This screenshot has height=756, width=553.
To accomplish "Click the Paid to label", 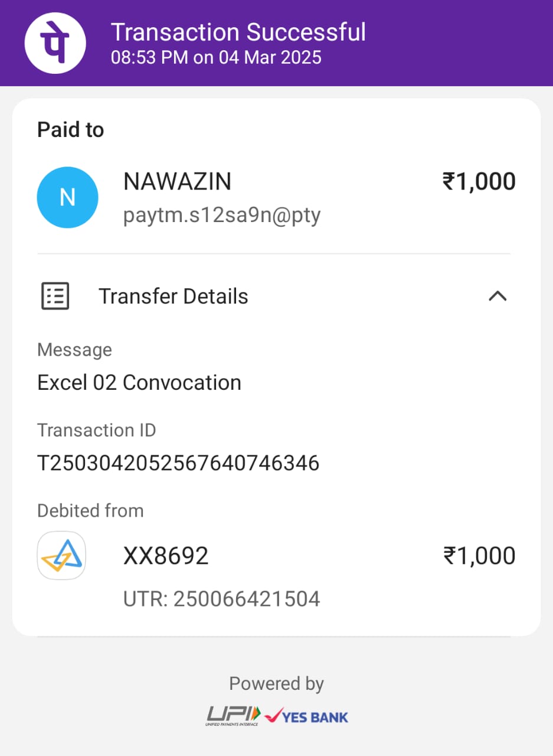I will click(x=71, y=130).
